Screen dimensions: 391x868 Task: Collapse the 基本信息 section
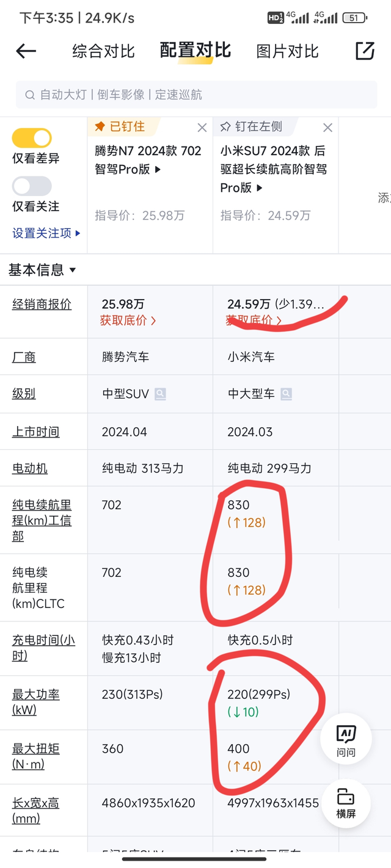(42, 270)
